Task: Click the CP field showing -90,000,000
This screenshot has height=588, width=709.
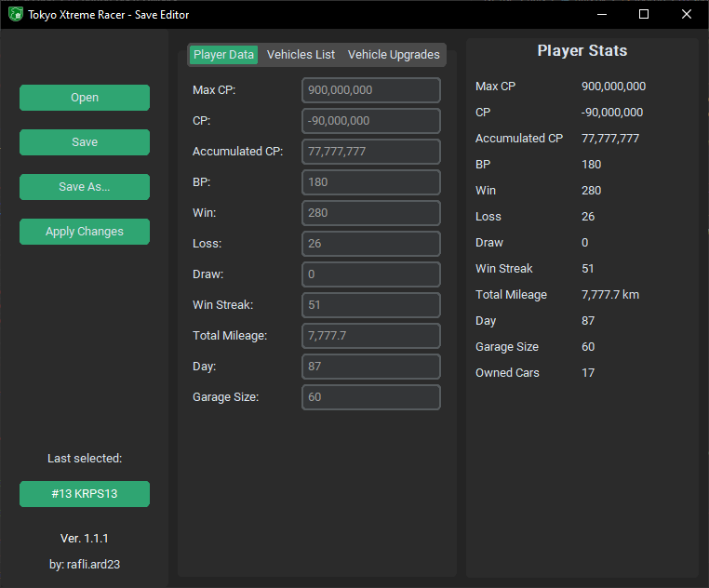Action: click(371, 121)
